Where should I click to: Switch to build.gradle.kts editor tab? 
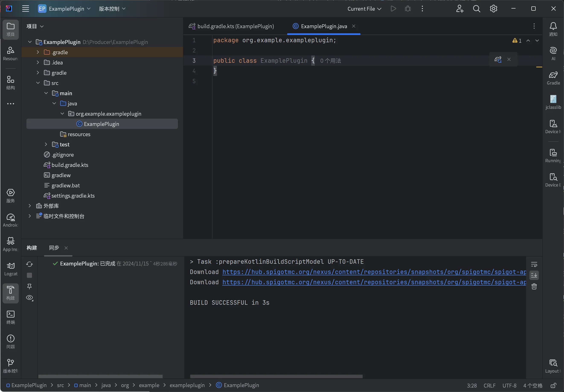pyautogui.click(x=231, y=26)
